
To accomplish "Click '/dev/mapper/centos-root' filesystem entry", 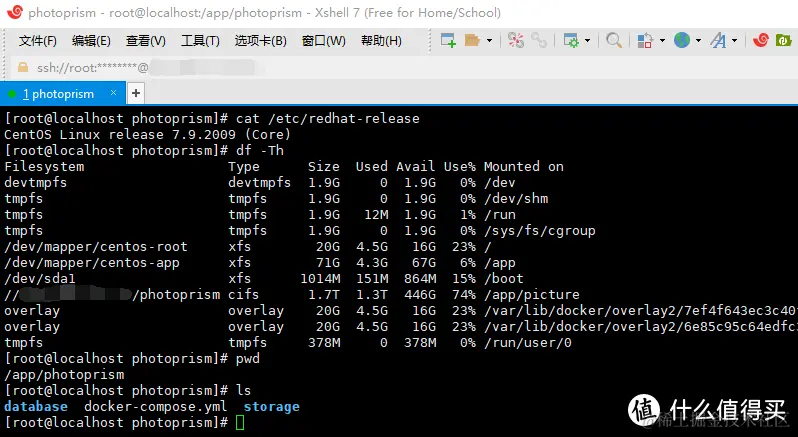I will (96, 247).
